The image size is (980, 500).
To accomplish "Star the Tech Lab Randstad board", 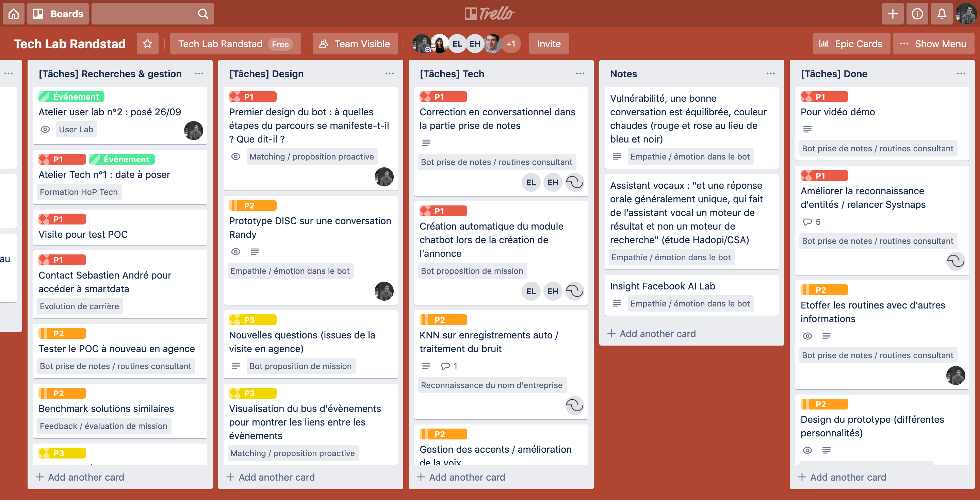I will click(x=148, y=44).
